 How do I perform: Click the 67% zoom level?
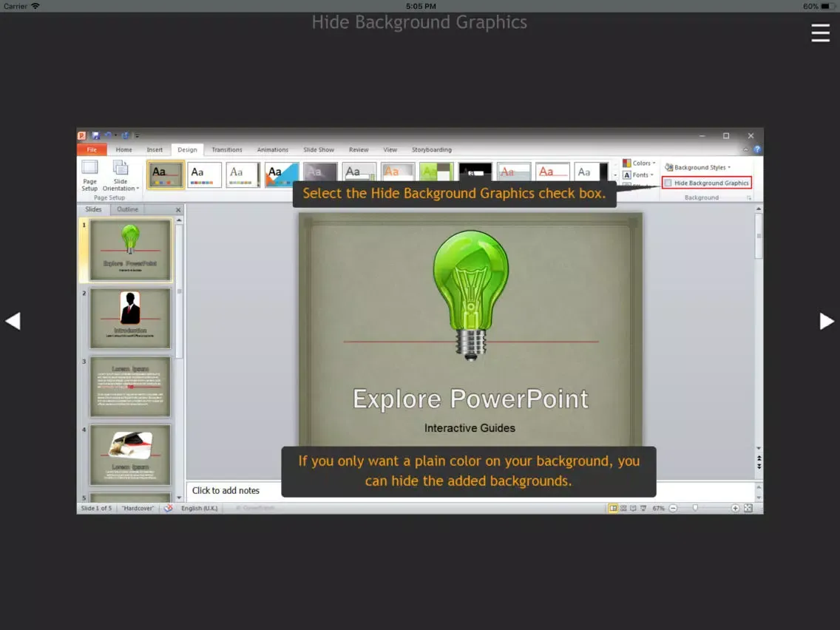pyautogui.click(x=658, y=508)
